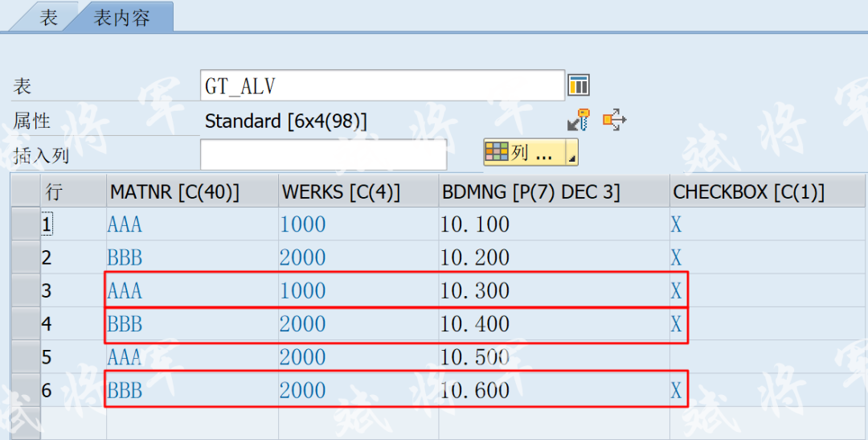Viewport: 868px width, 440px height.
Task: Click the WERKS [C(4)] column header
Action: tap(358, 191)
